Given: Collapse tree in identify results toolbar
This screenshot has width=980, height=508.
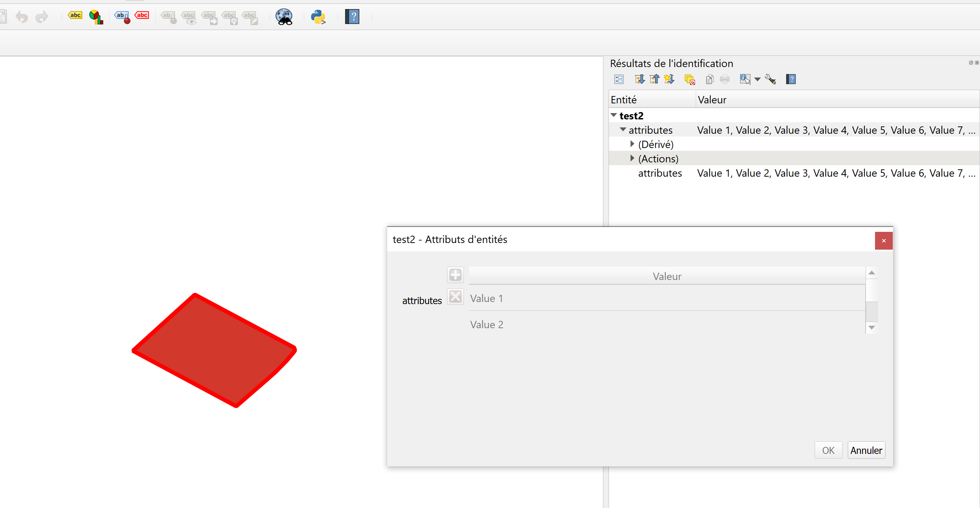Looking at the screenshot, I should 654,79.
